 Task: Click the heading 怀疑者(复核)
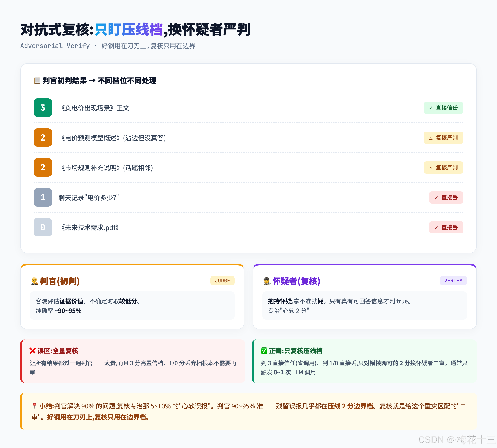point(296,281)
